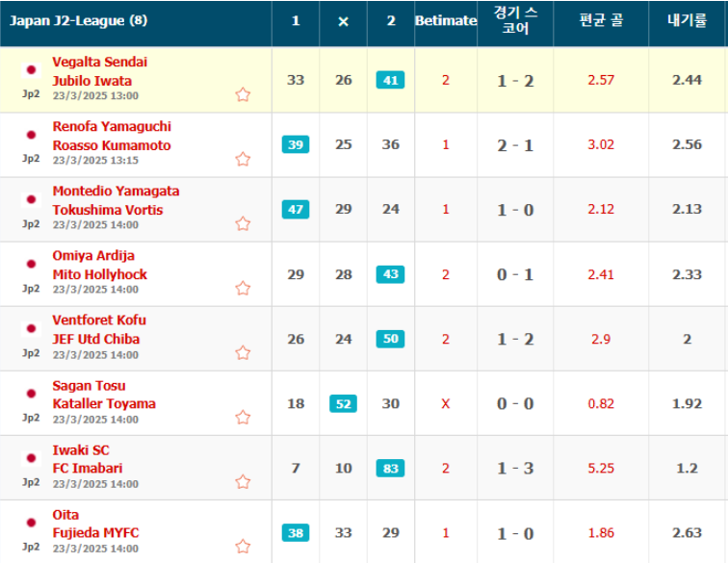The image size is (728, 563).
Task: Open Kataller Toyama team link
Action: click(104, 403)
